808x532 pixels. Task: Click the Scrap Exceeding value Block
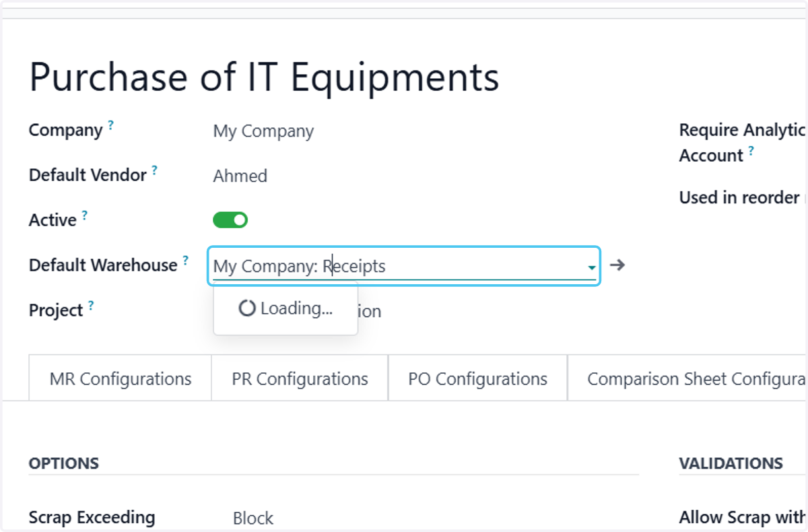pyautogui.click(x=253, y=519)
